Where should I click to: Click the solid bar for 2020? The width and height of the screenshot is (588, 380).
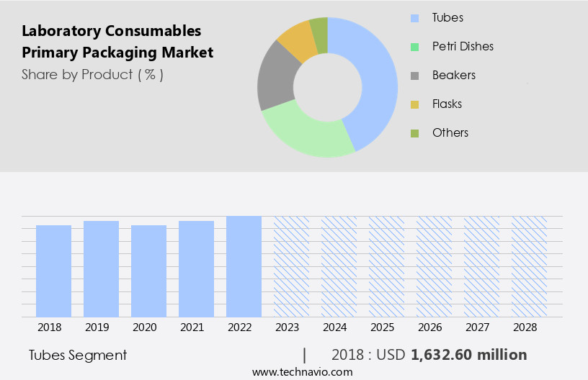coord(148,271)
